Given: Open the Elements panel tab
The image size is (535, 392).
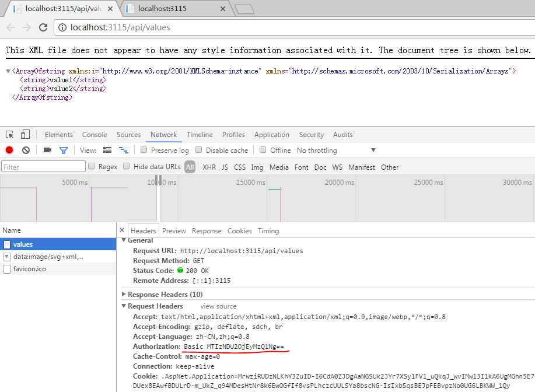Looking at the screenshot, I should point(59,135).
